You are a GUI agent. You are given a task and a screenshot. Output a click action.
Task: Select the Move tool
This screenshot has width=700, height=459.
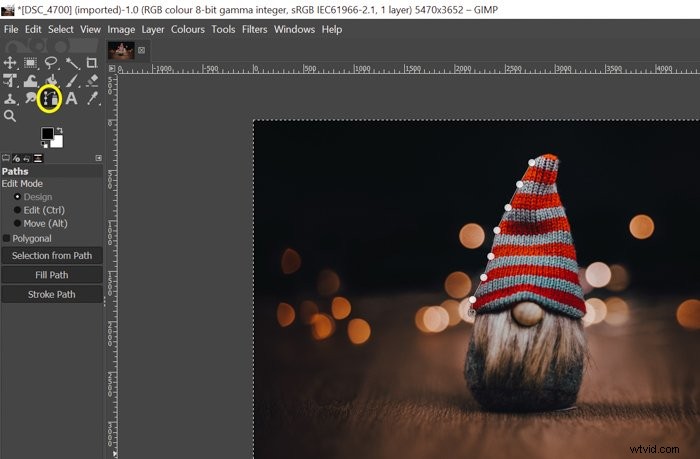10,63
